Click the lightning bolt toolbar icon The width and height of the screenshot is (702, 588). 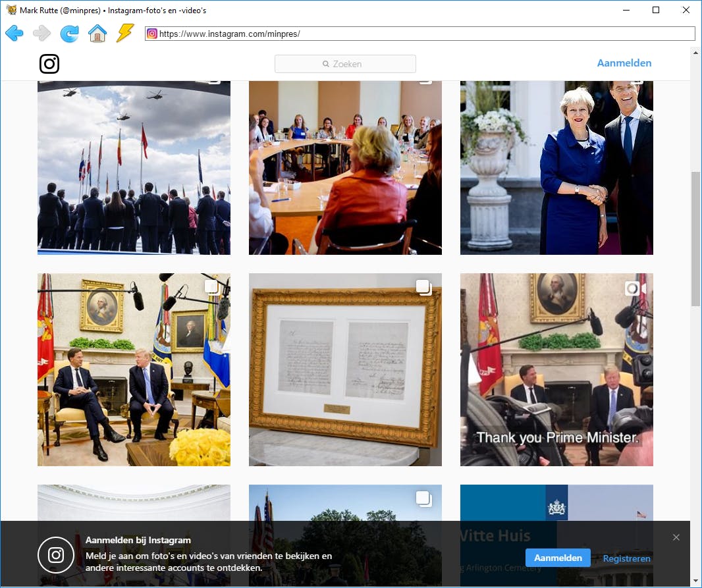125,33
